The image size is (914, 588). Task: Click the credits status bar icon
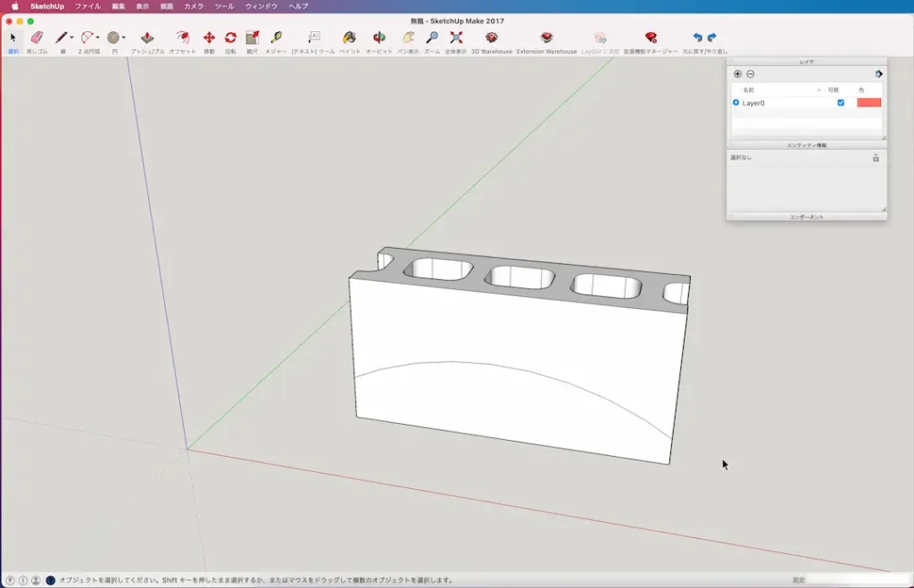pos(22,581)
